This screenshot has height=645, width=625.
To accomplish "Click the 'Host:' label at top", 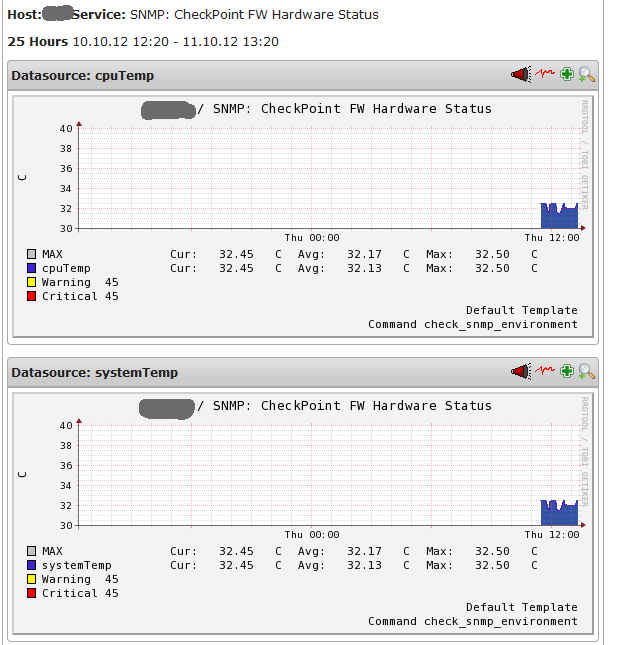I will pyautogui.click(x=25, y=15).
